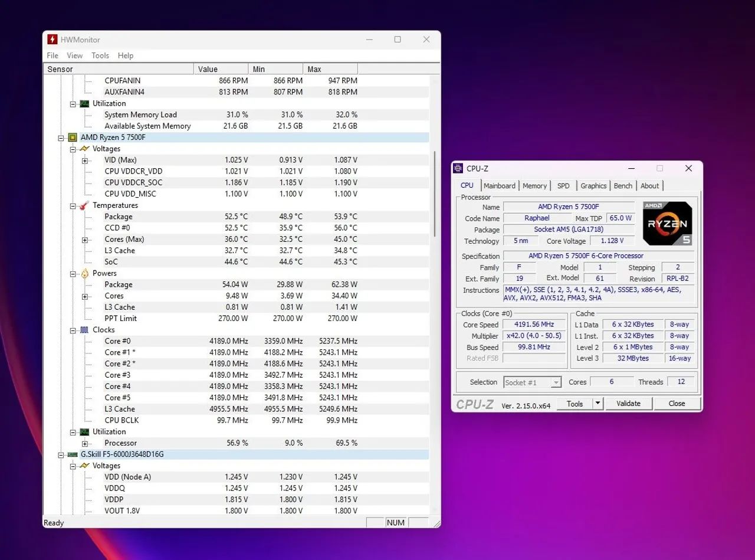The height and width of the screenshot is (560, 755).
Task: Select the Package temperature row
Action: click(237, 217)
